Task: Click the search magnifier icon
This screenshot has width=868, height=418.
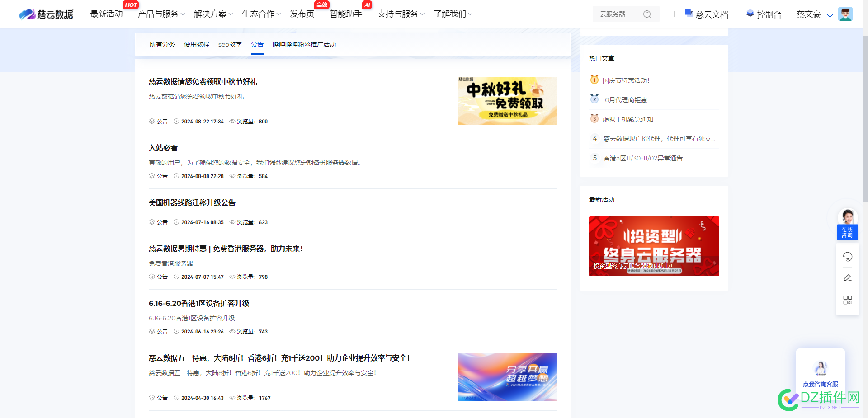Action: (x=647, y=14)
